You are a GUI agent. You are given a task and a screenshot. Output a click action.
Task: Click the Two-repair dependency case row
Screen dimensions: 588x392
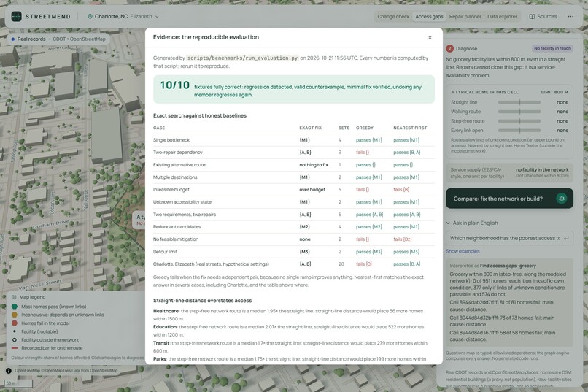pos(293,153)
